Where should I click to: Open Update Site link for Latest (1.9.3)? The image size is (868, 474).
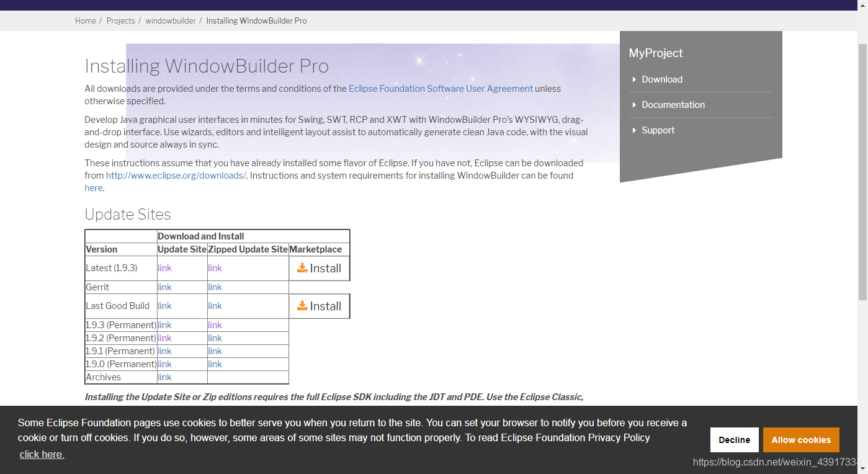(x=165, y=268)
